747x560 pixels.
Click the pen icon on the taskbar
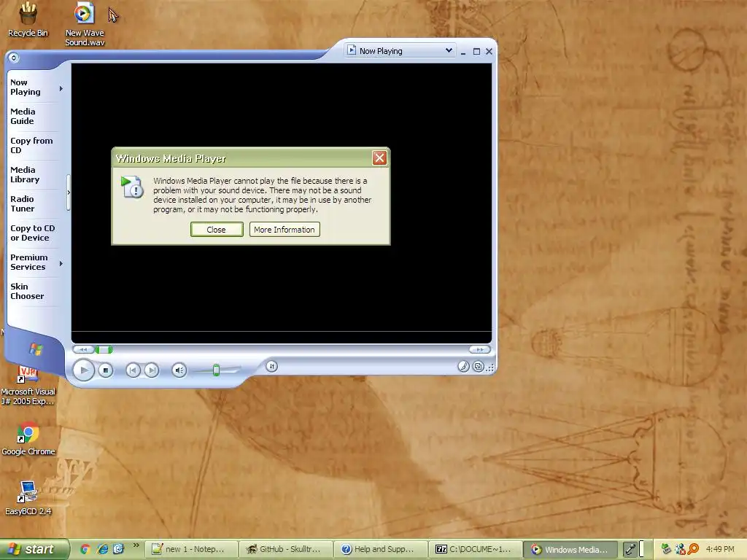click(630, 550)
